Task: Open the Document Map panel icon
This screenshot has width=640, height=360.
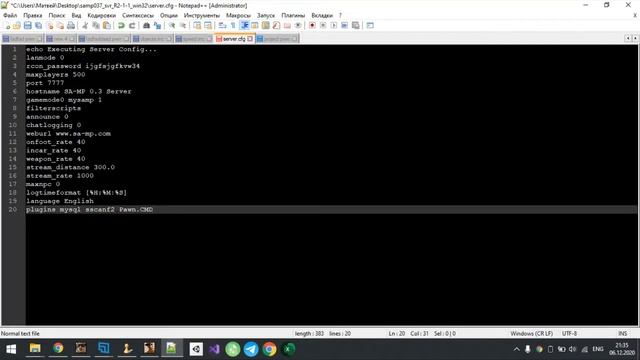Action: pos(266,25)
